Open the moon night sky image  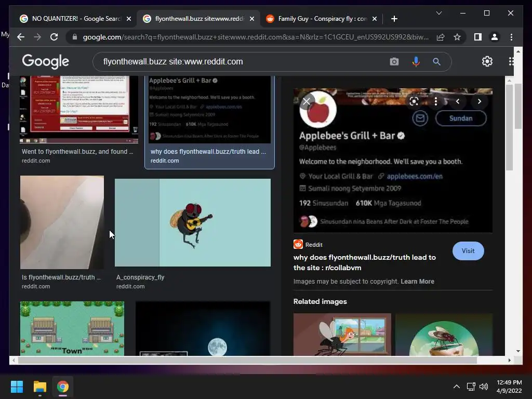[x=203, y=328]
